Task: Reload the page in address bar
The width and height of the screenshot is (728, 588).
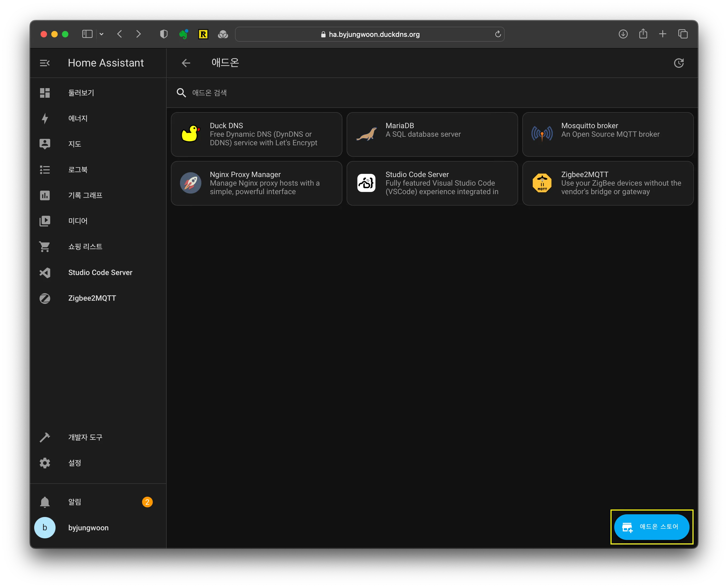Action: pyautogui.click(x=498, y=34)
